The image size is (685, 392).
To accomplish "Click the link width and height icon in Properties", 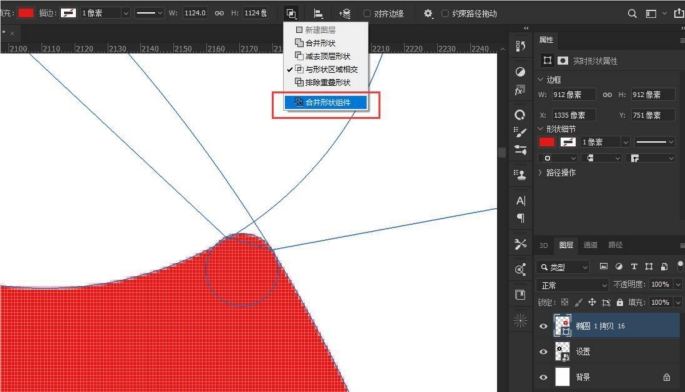I will (x=607, y=95).
